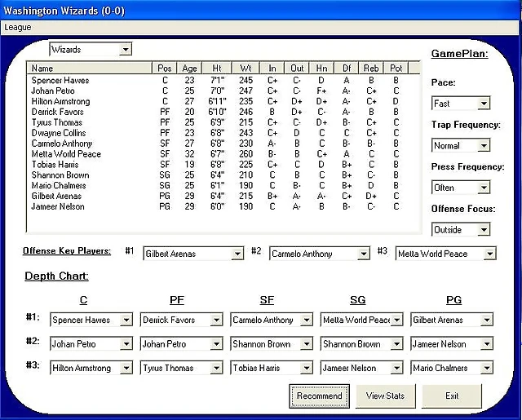Change the #1 PF Derrick Favors dropdown
Image resolution: width=522 pixels, height=420 pixels.
pyautogui.click(x=181, y=320)
